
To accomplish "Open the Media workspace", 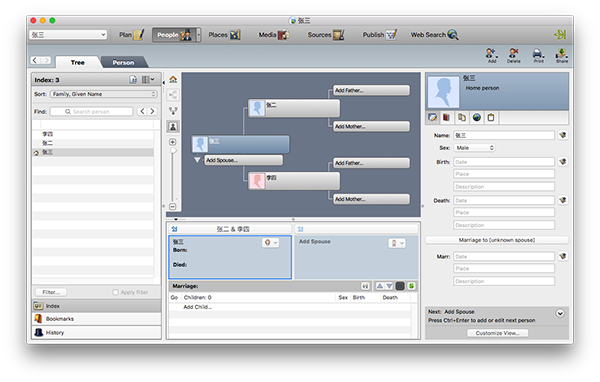I will [x=274, y=35].
